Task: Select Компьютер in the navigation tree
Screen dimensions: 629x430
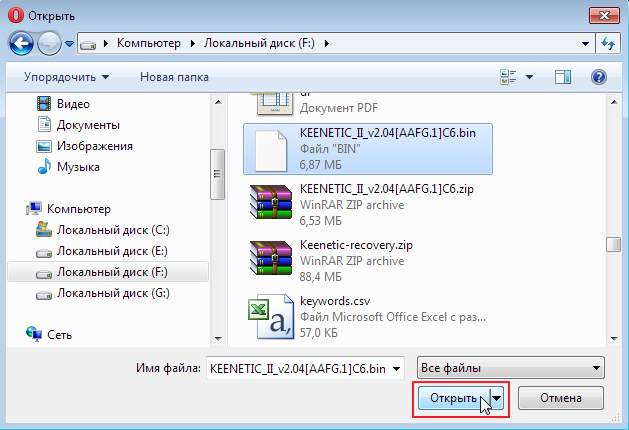Action: [79, 209]
